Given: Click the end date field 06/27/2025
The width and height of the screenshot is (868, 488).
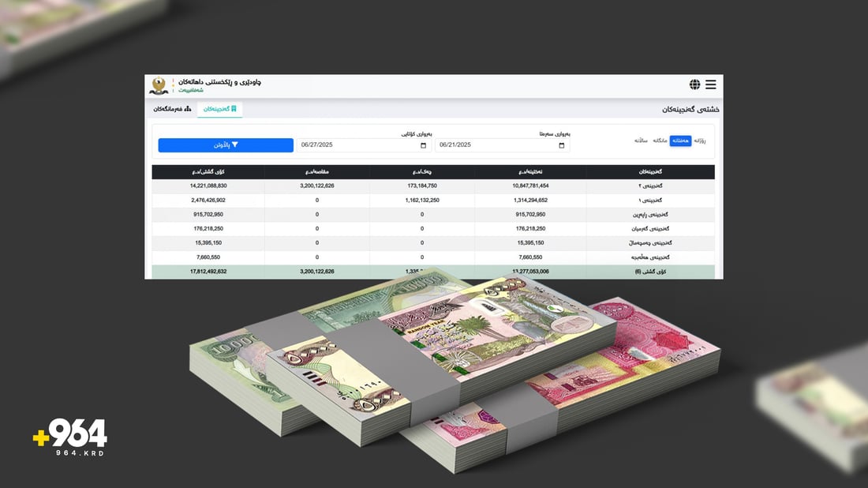Looking at the screenshot, I should [x=355, y=145].
